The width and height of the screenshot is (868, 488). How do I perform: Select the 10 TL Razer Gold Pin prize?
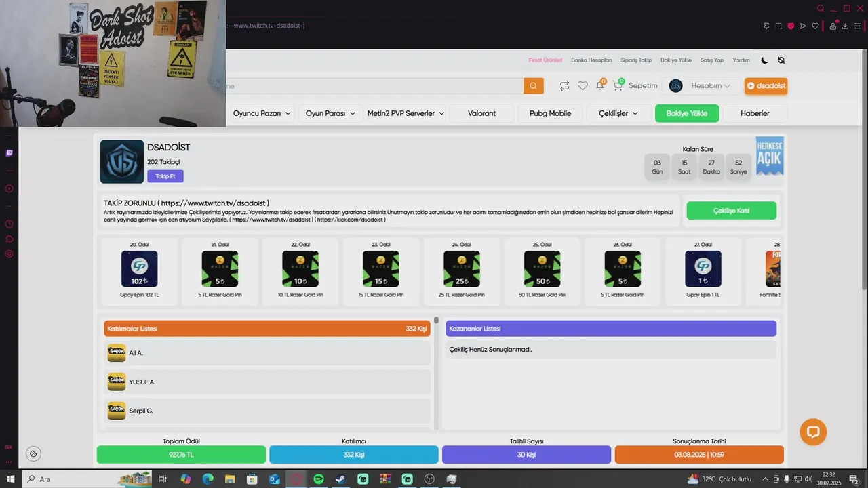tap(300, 270)
